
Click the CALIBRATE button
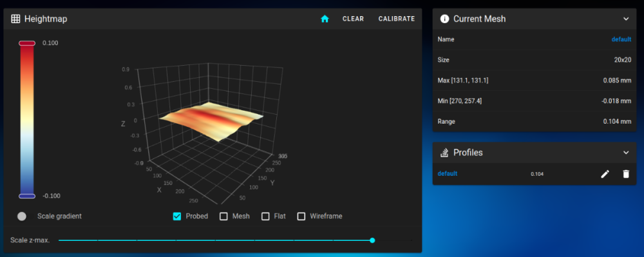pos(397,19)
